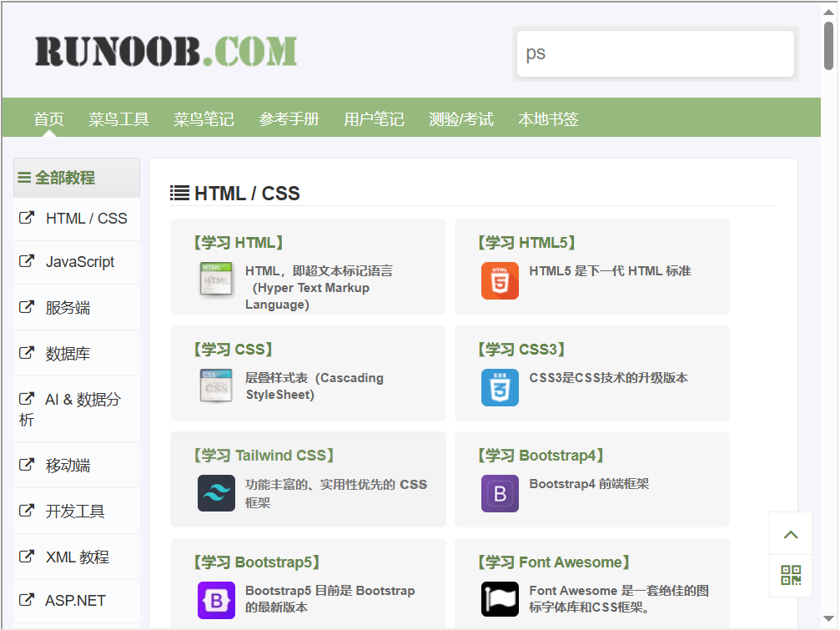The width and height of the screenshot is (840, 630).
Task: Select ASP.NET in the sidebar
Action: tap(77, 601)
